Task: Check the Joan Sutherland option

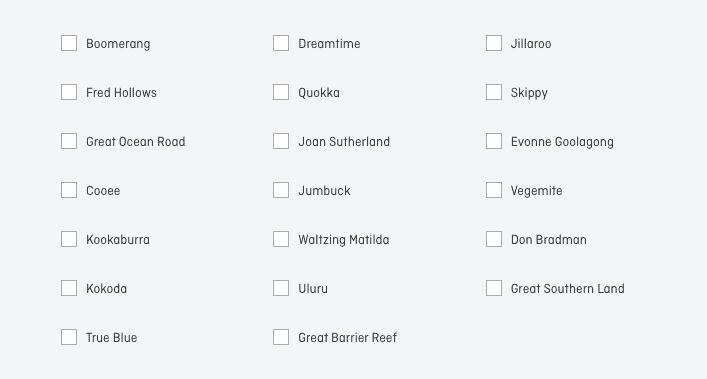Action: click(x=281, y=141)
